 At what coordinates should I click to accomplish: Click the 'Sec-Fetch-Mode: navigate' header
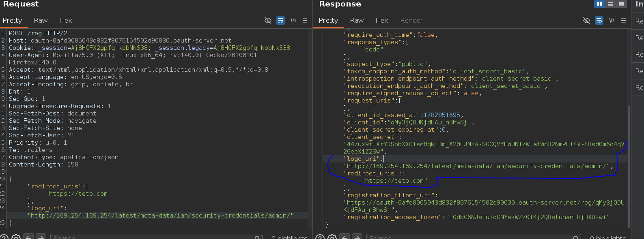tap(53, 121)
